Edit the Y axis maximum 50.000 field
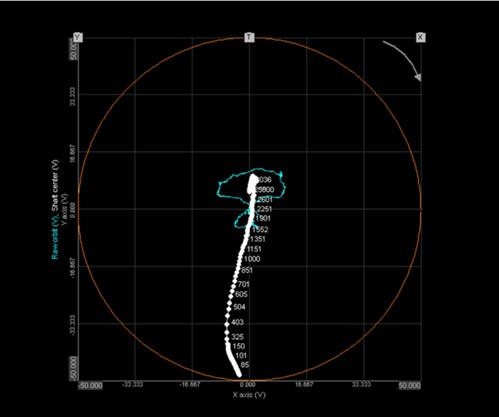499x417 pixels. click(x=74, y=49)
